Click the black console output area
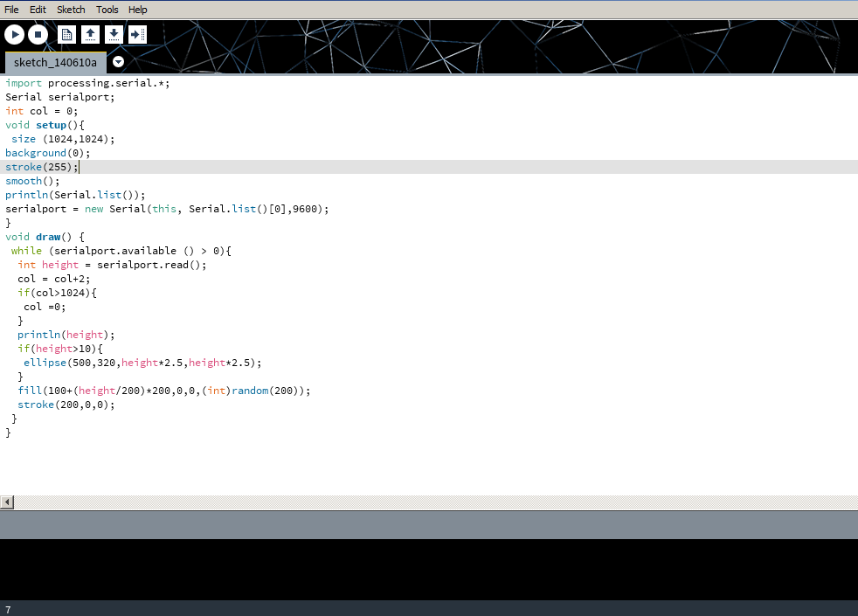 pos(429,570)
